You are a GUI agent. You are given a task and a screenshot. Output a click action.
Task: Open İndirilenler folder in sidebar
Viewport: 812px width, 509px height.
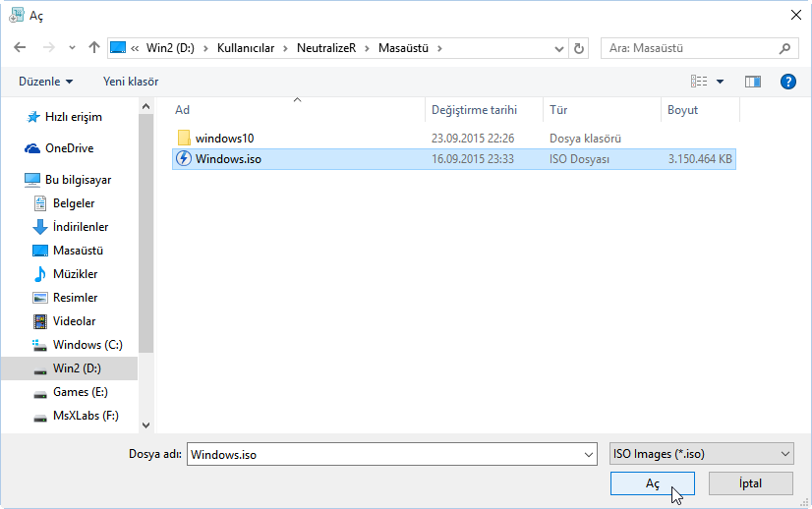click(71, 227)
